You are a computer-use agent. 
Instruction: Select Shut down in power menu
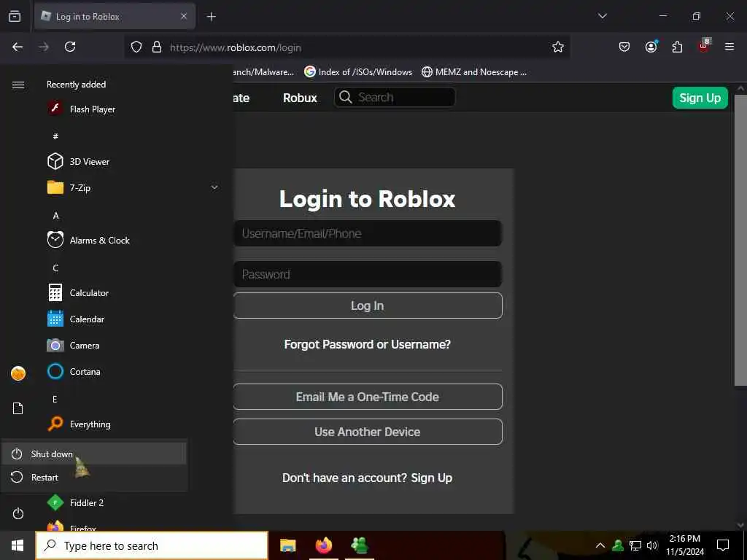pyautogui.click(x=94, y=454)
